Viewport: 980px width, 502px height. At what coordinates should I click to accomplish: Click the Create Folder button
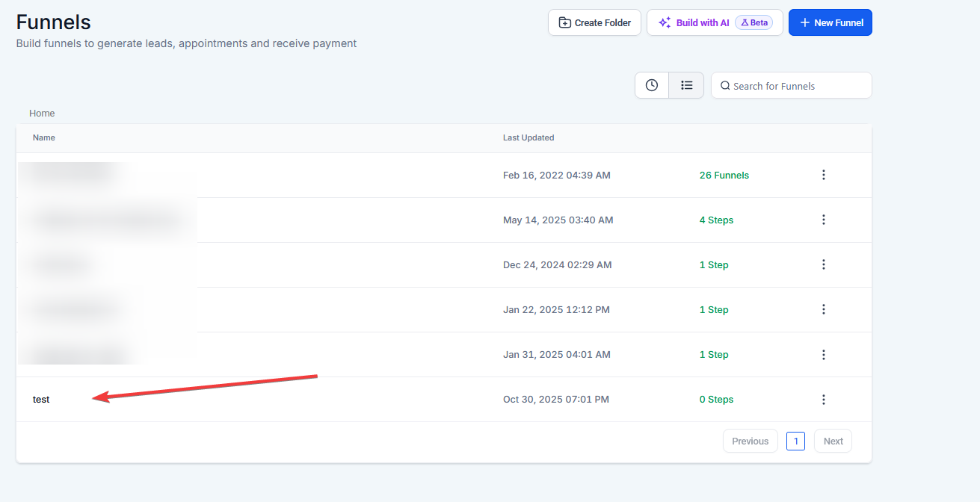coord(594,22)
